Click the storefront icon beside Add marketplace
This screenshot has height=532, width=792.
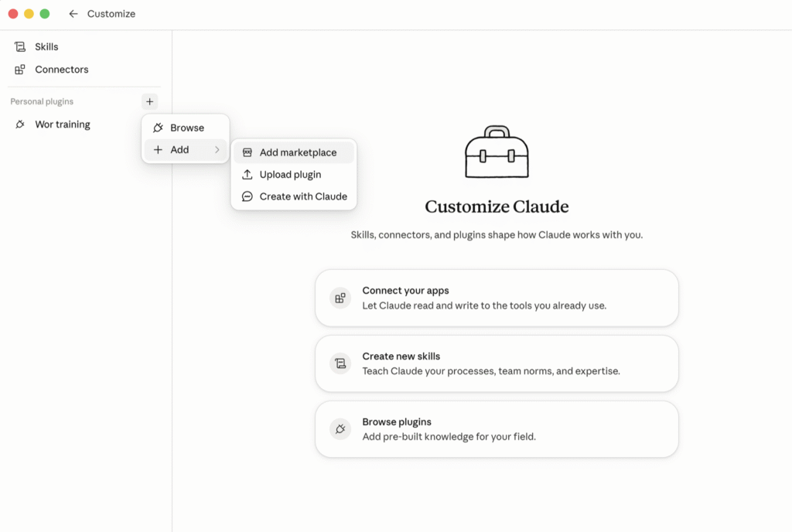pyautogui.click(x=247, y=152)
